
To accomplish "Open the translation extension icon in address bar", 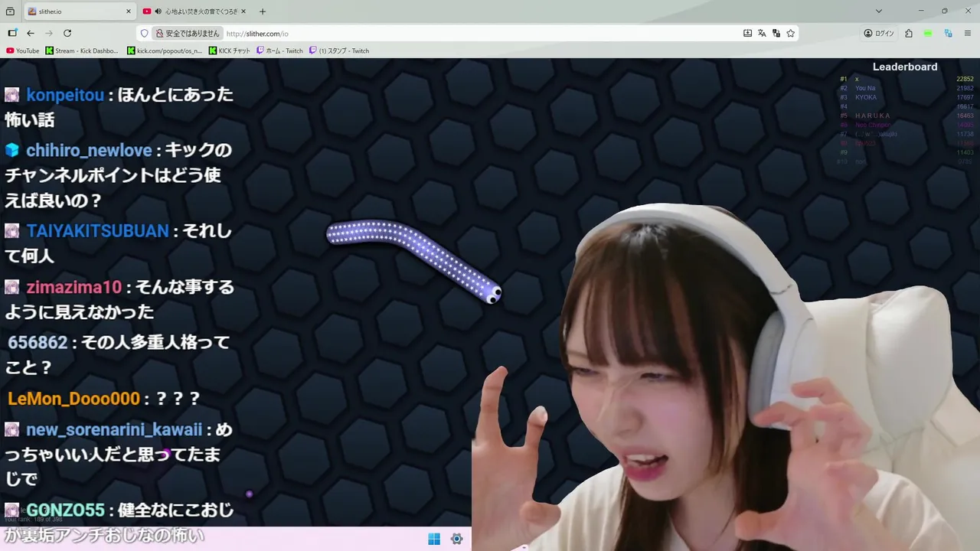I will (x=776, y=33).
